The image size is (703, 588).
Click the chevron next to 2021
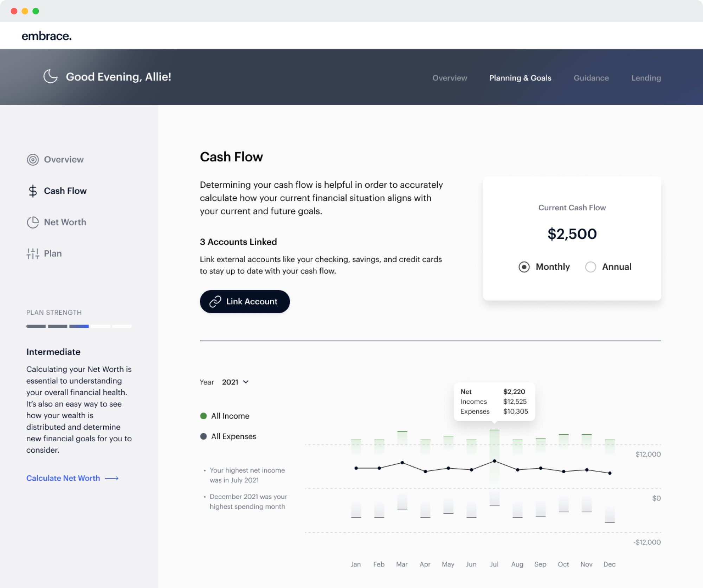point(246,382)
